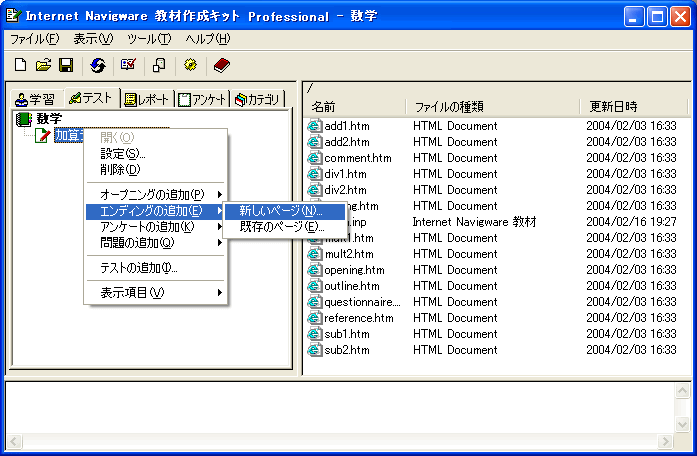
Task: Select the highlighted 加算 tree item
Action: [68, 135]
